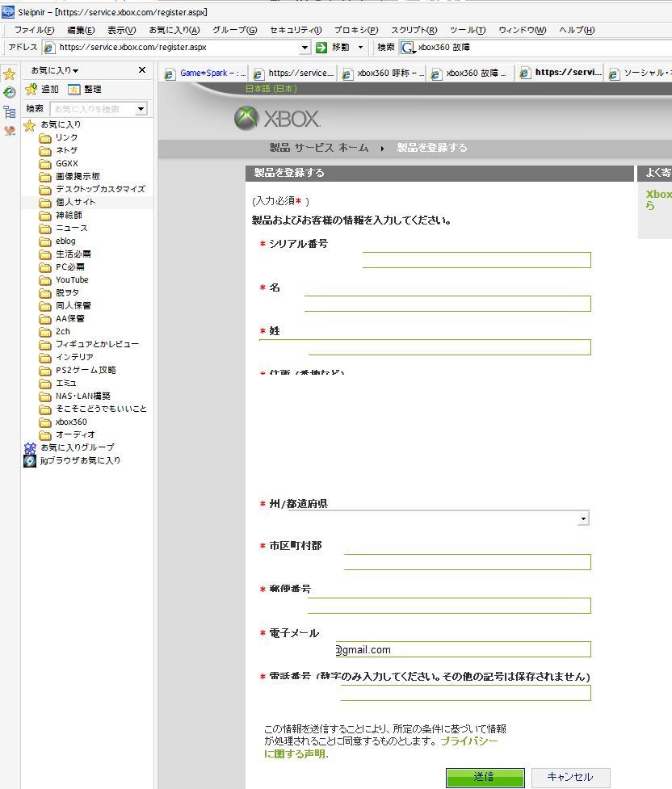
Task: Switch to the ソーシャル tab
Action: (x=639, y=73)
